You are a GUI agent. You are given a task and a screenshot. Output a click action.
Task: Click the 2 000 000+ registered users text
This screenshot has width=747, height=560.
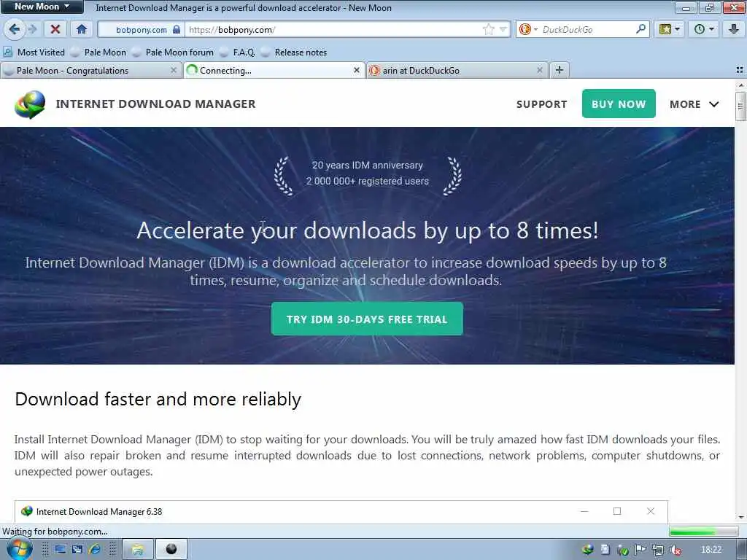(368, 181)
